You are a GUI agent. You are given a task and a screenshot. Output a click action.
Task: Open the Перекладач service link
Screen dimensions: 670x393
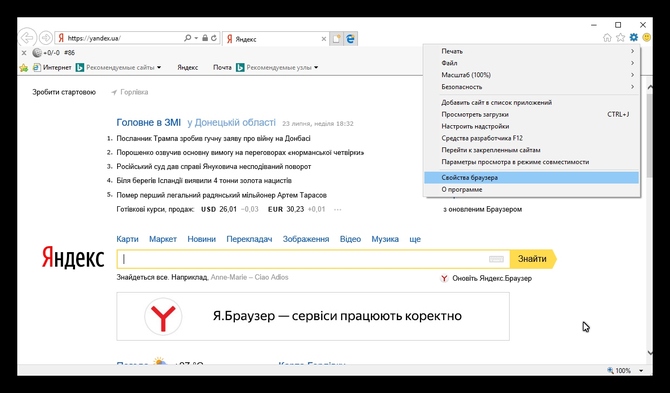[x=249, y=239]
